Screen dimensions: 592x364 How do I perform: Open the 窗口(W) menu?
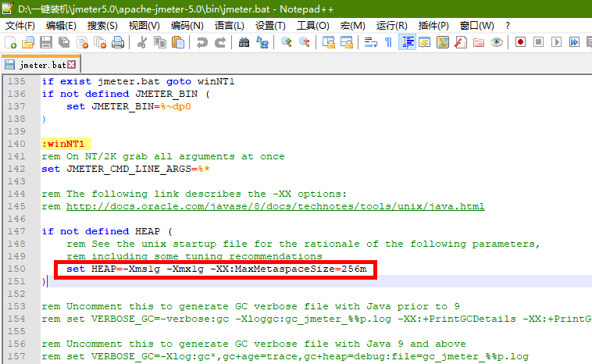click(477, 26)
